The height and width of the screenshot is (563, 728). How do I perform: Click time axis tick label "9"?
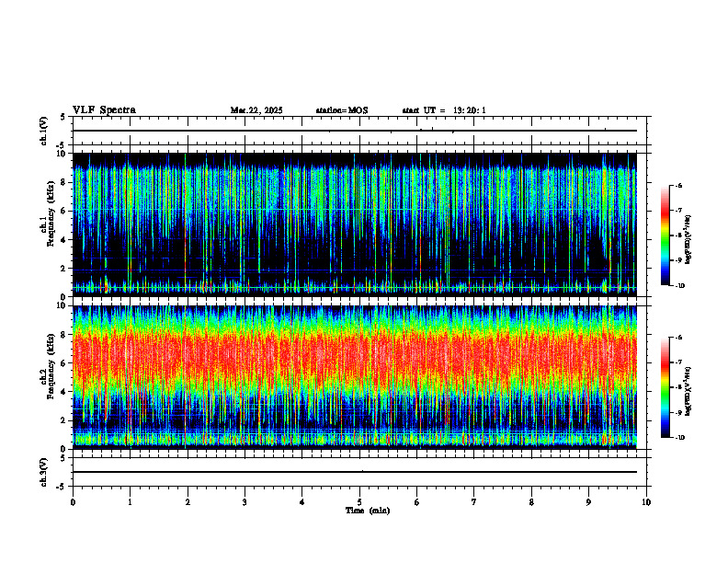588,502
